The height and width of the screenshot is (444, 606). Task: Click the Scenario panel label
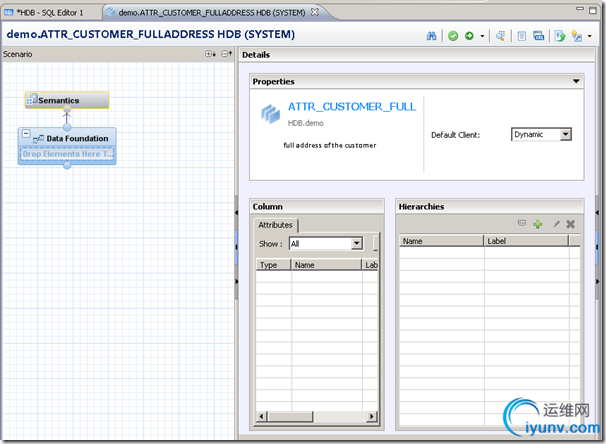point(17,54)
